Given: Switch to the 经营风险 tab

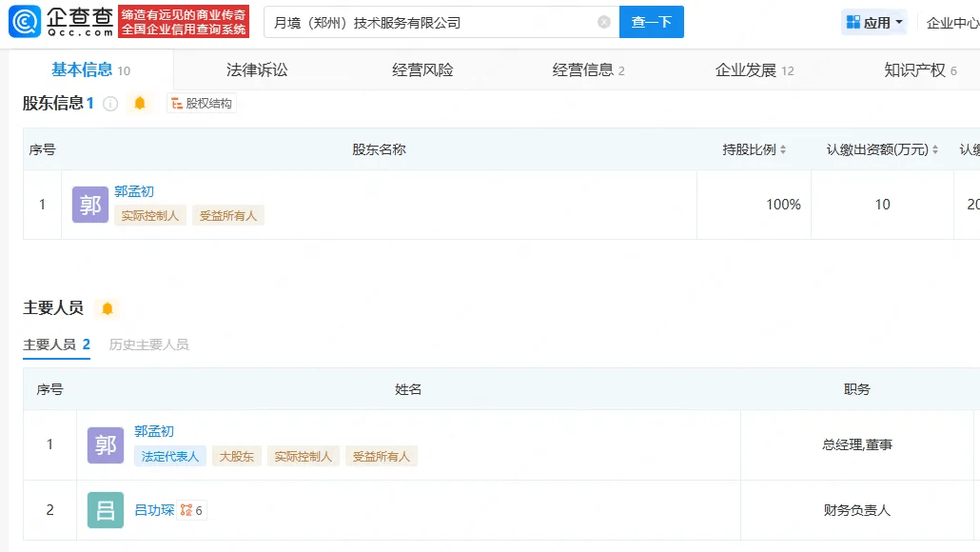Looking at the screenshot, I should [422, 69].
